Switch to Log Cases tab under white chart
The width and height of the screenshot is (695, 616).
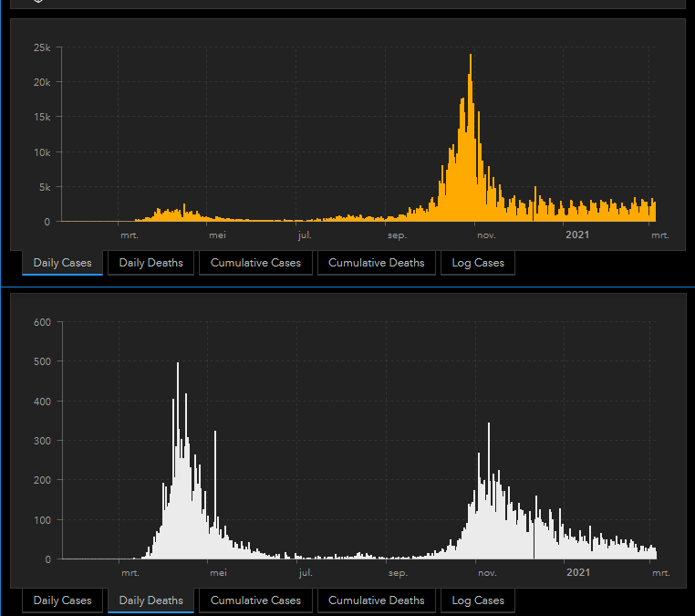[477, 600]
